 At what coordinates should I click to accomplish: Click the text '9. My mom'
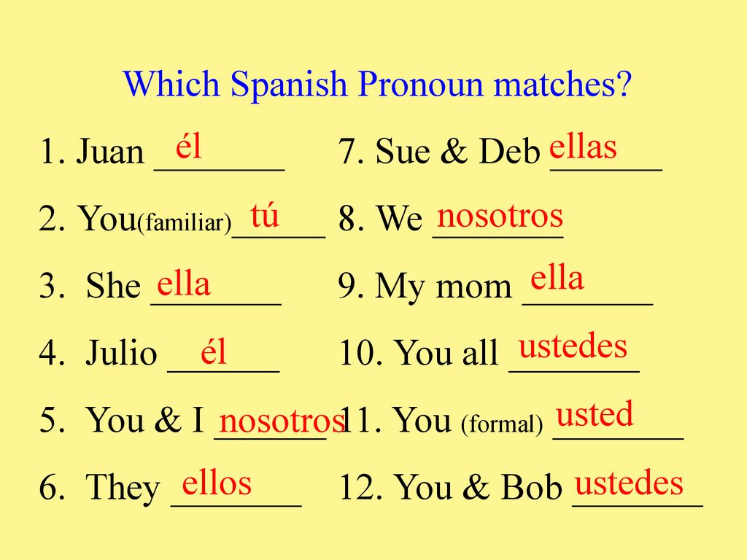click(x=425, y=287)
